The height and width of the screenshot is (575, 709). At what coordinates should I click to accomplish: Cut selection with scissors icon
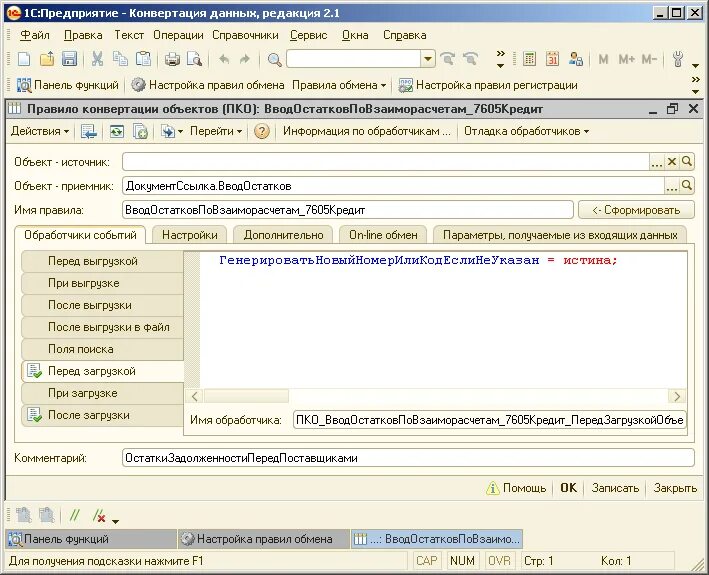point(97,59)
